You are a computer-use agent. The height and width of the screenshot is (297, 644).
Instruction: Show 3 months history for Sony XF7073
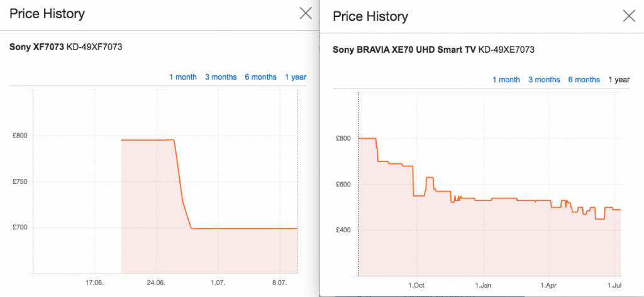(221, 77)
